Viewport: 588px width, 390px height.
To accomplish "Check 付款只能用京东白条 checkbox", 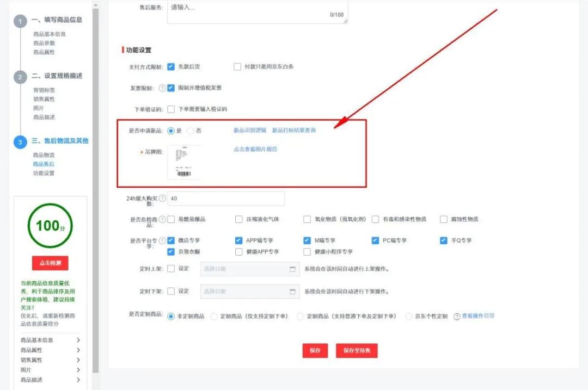I will pyautogui.click(x=237, y=67).
